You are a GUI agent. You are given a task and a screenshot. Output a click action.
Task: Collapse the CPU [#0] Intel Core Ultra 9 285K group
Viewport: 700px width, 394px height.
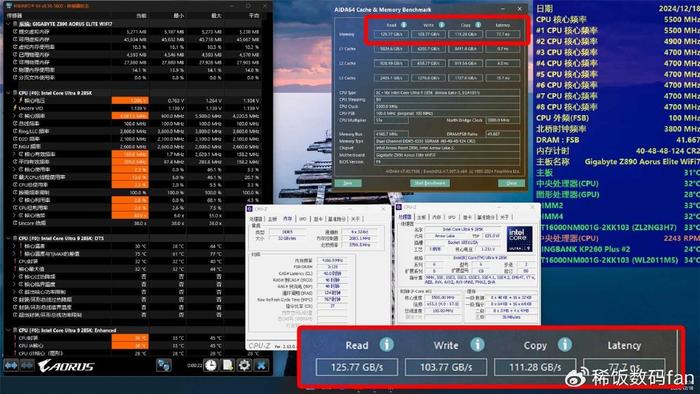click(x=8, y=93)
